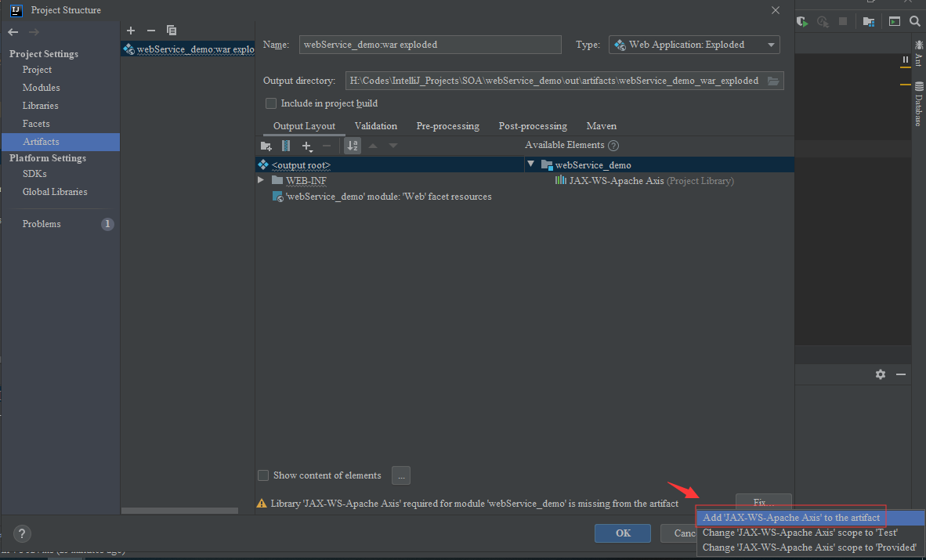Click the partially hidden Cancel button
This screenshot has height=560, width=926.
point(678,533)
